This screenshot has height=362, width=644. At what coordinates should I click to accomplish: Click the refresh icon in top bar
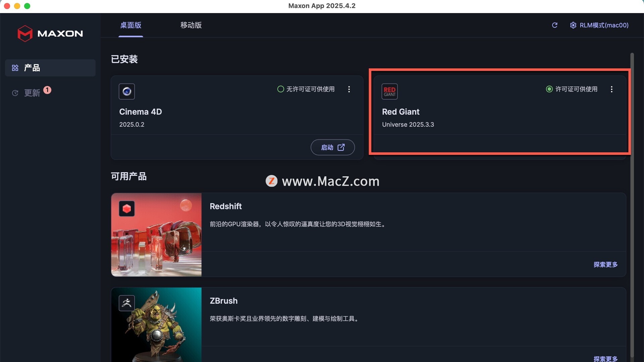click(x=555, y=25)
